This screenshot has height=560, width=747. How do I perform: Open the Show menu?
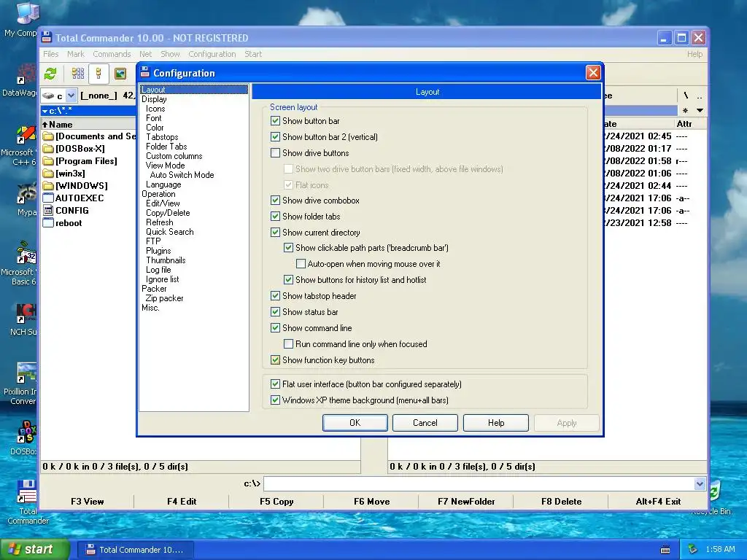170,54
